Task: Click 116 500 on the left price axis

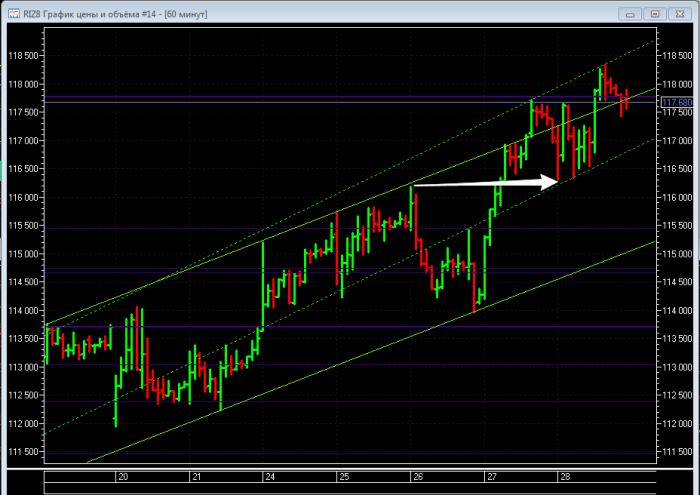Action: tap(24, 169)
